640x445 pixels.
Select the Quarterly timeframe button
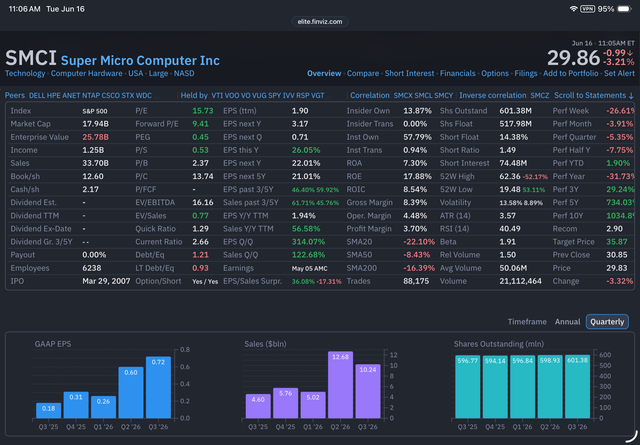click(x=607, y=322)
